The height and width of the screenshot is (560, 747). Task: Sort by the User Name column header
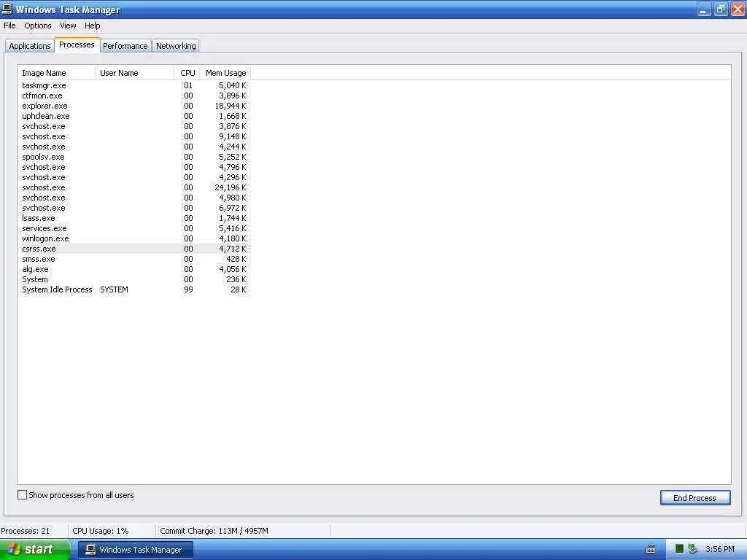[x=135, y=73]
